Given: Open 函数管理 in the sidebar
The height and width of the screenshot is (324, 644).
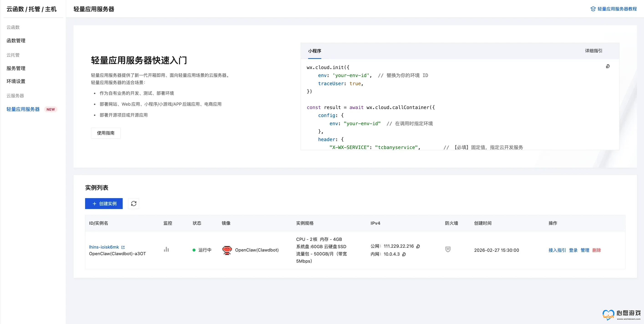Looking at the screenshot, I should (x=16, y=40).
